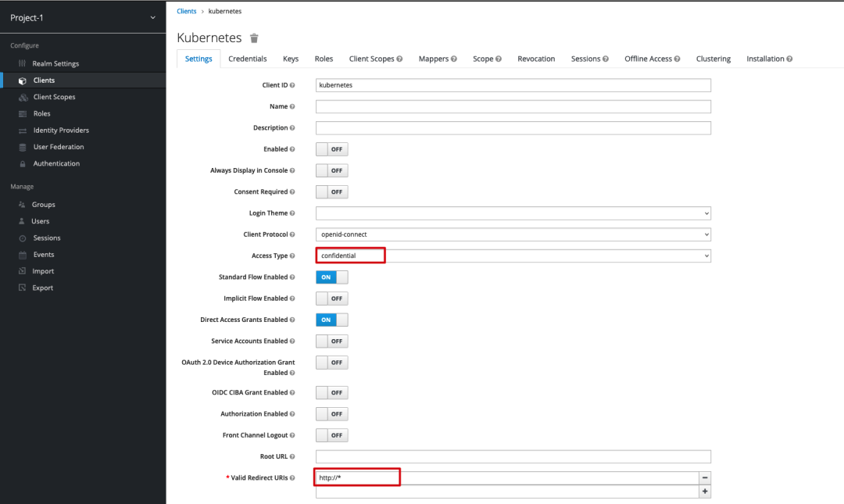The width and height of the screenshot is (844, 504).
Task: Toggle the Consent Required switch
Action: pyautogui.click(x=331, y=192)
